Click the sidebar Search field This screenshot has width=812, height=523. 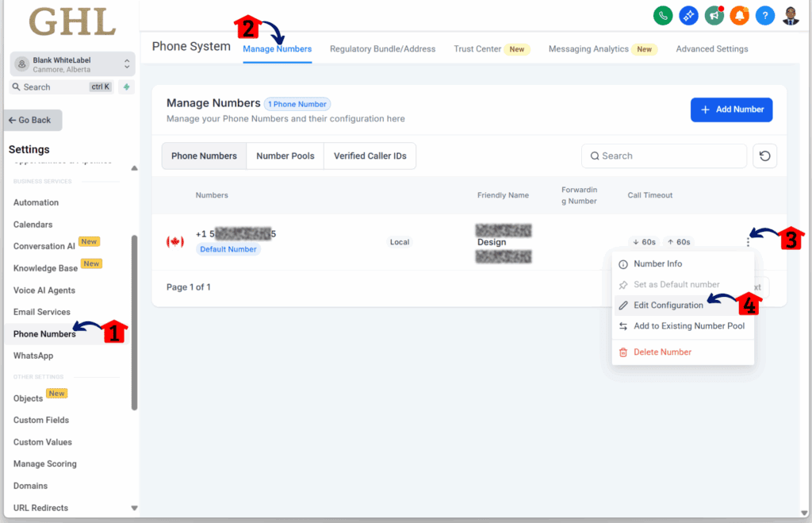(x=62, y=87)
